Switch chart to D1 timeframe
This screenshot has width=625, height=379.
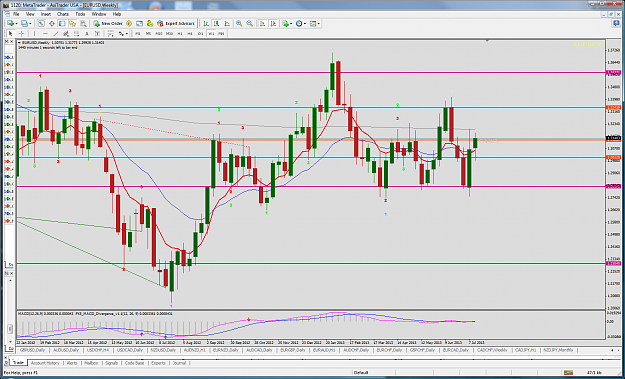click(x=200, y=33)
